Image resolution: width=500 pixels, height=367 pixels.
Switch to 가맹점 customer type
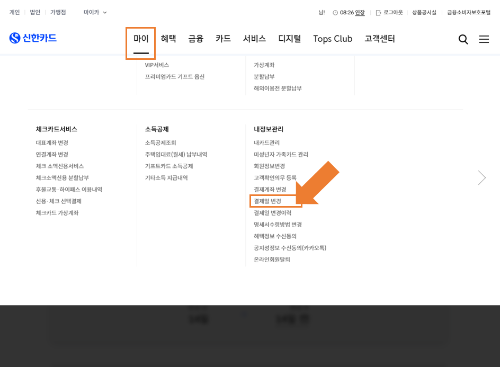point(58,12)
